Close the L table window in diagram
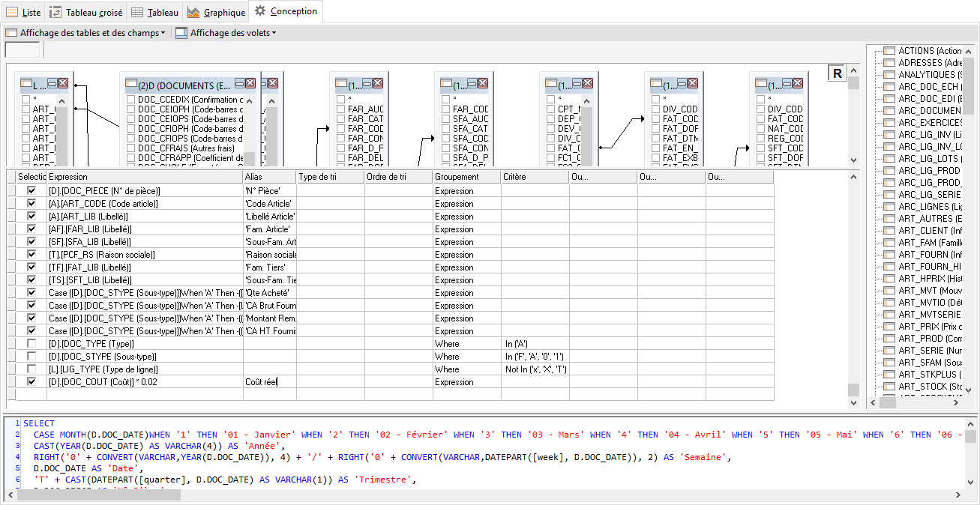980x505 pixels. [63, 84]
